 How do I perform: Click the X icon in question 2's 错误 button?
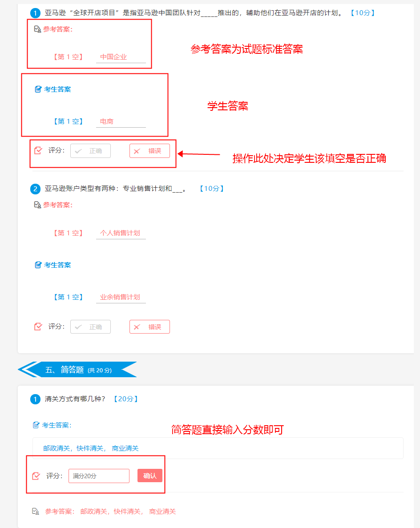point(137,327)
